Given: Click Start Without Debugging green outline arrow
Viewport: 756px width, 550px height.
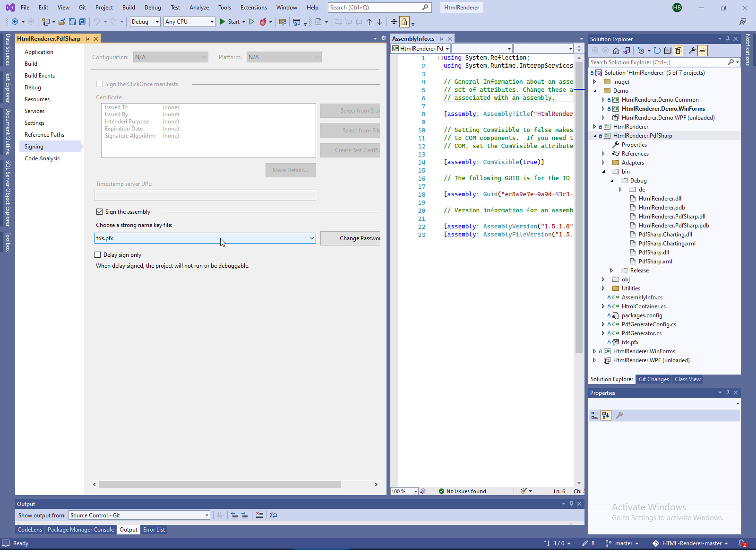Looking at the screenshot, I should 252,22.
